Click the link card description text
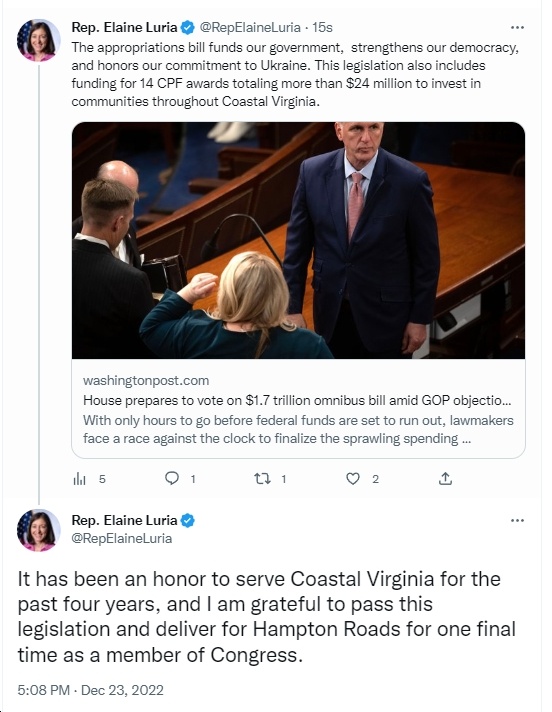Viewport: 552px width, 712px height. tap(298, 430)
